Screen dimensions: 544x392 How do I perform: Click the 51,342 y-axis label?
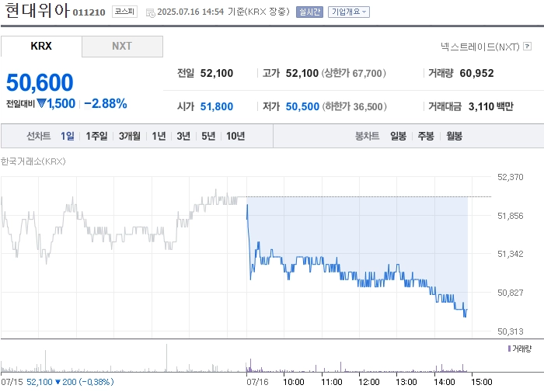click(511, 254)
